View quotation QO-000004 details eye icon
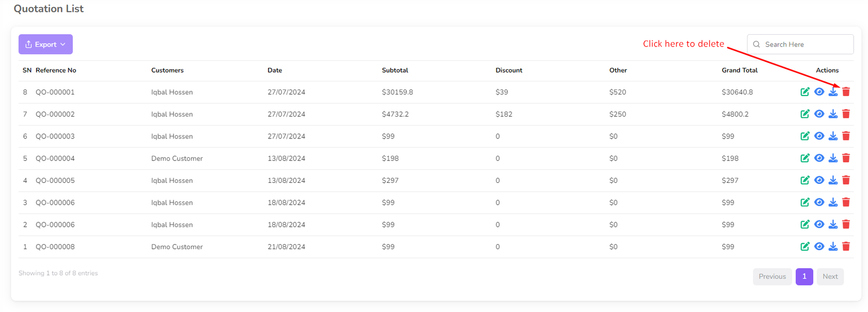 [819, 158]
